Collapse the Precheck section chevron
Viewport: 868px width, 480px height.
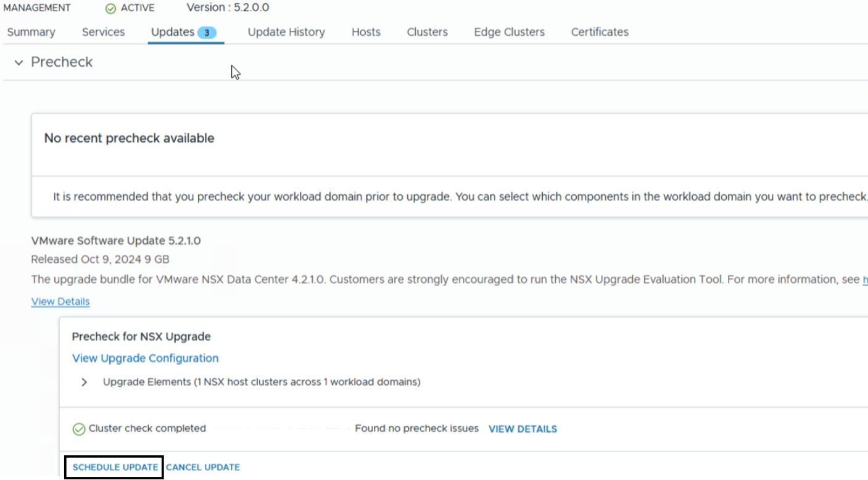click(x=19, y=62)
